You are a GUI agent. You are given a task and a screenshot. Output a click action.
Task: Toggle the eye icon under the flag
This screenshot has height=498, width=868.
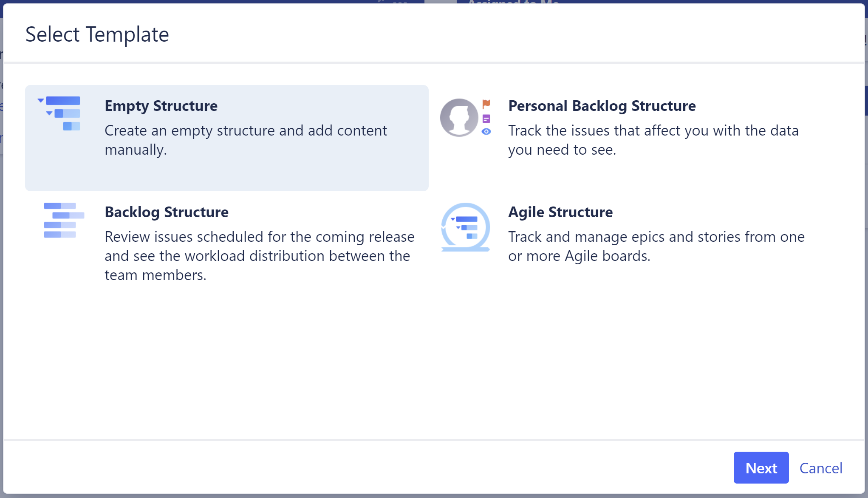(486, 132)
